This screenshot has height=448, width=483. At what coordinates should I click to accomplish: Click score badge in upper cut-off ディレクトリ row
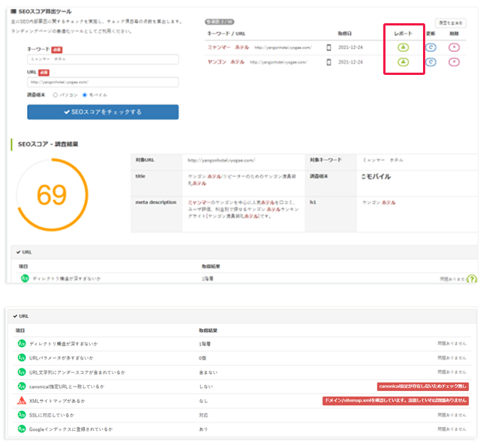(25, 278)
